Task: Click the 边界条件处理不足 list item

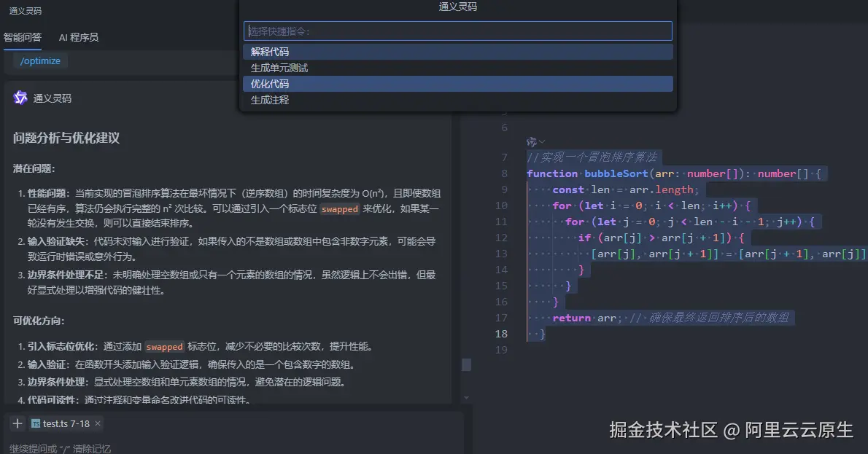Action: pyautogui.click(x=231, y=283)
